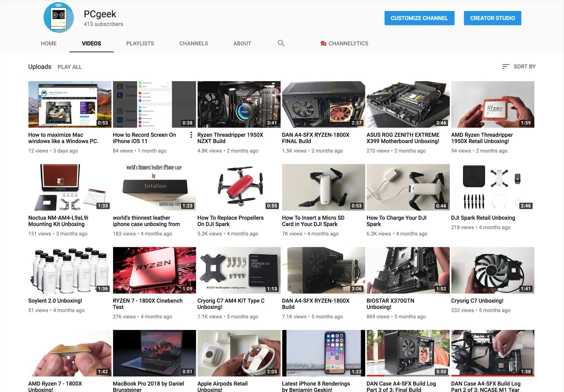Open Cryorig C7 Unboxing fan thumbnail
This screenshot has height=392, width=564.
493,270
